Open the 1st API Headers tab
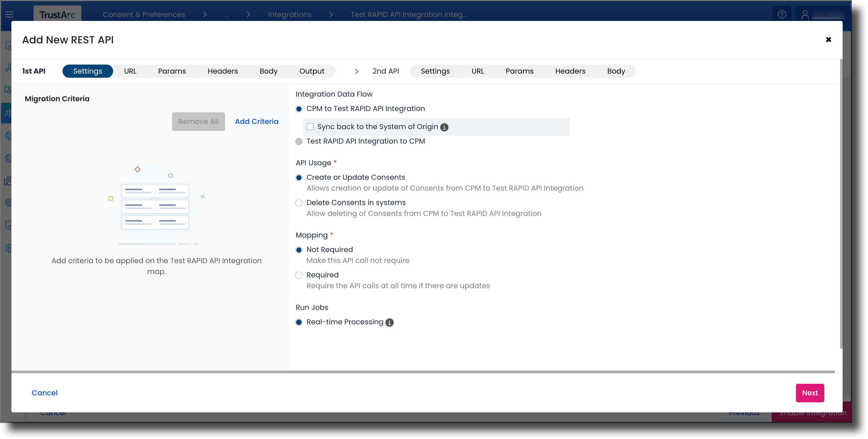The width and height of the screenshot is (868, 439). tap(223, 71)
